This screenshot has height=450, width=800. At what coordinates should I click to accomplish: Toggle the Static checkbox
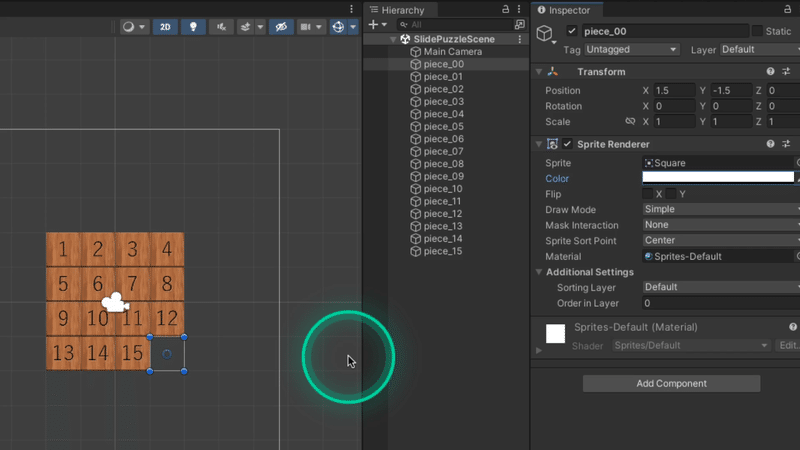pyautogui.click(x=757, y=31)
